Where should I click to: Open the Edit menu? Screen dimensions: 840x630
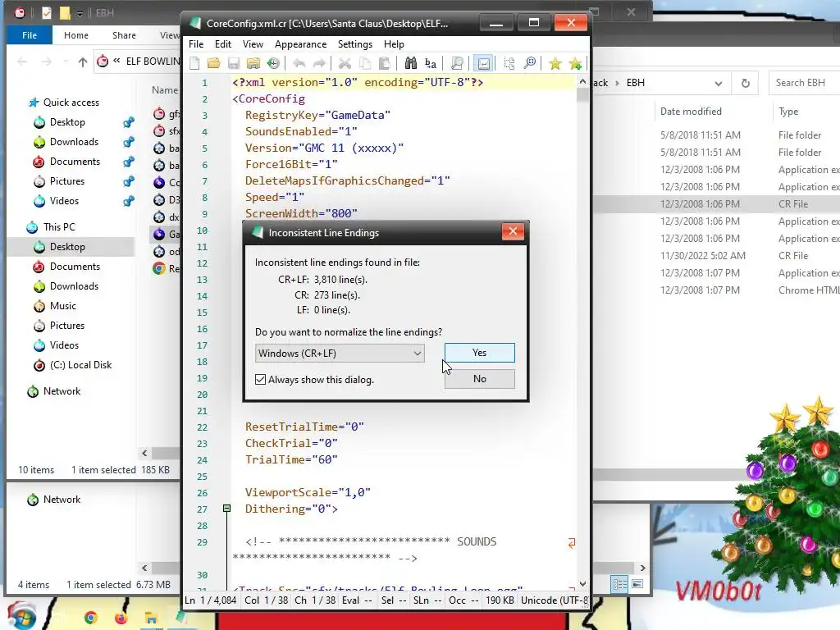(x=223, y=44)
